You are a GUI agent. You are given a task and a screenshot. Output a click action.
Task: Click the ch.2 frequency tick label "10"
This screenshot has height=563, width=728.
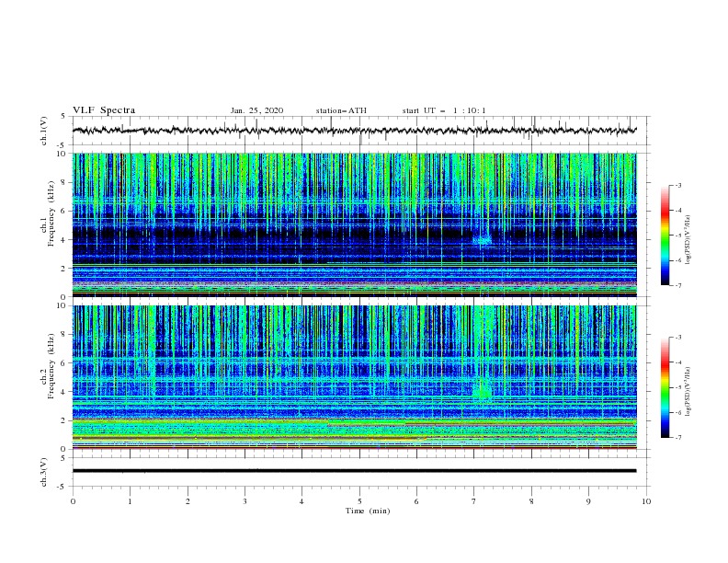click(62, 305)
